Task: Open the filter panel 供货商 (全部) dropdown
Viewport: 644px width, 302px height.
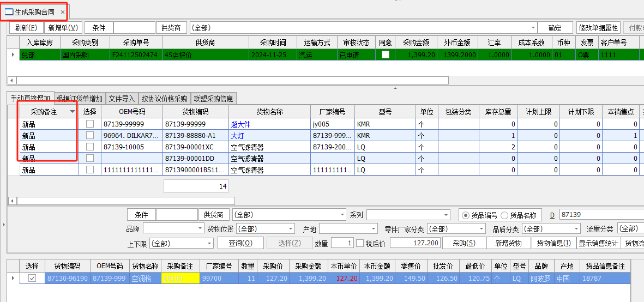Action: [342, 215]
